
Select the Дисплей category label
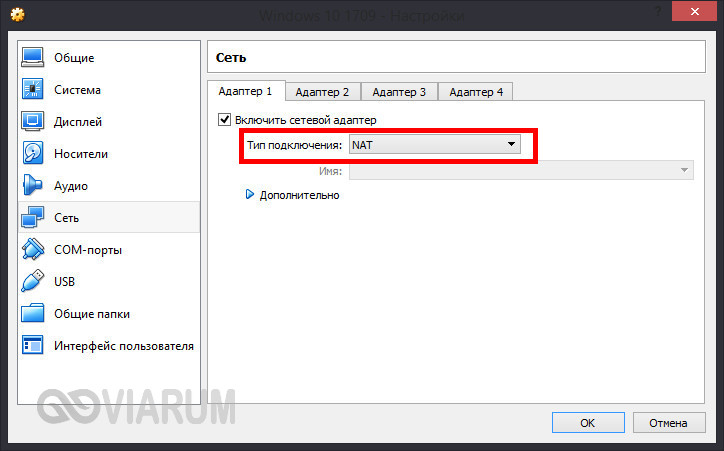coord(78,122)
